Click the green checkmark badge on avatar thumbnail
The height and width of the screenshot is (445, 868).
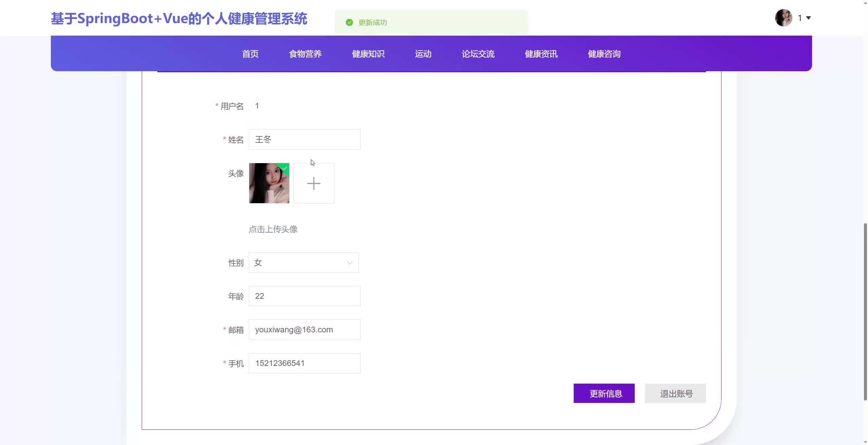coord(285,168)
